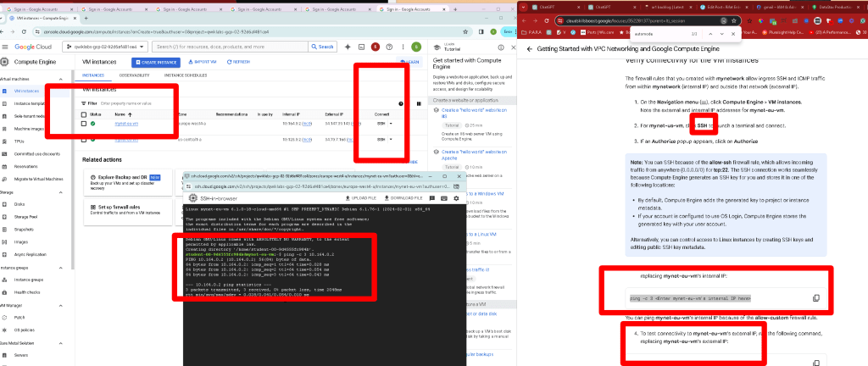Click the Import VM button
The width and height of the screenshot is (868, 366).
pos(203,63)
